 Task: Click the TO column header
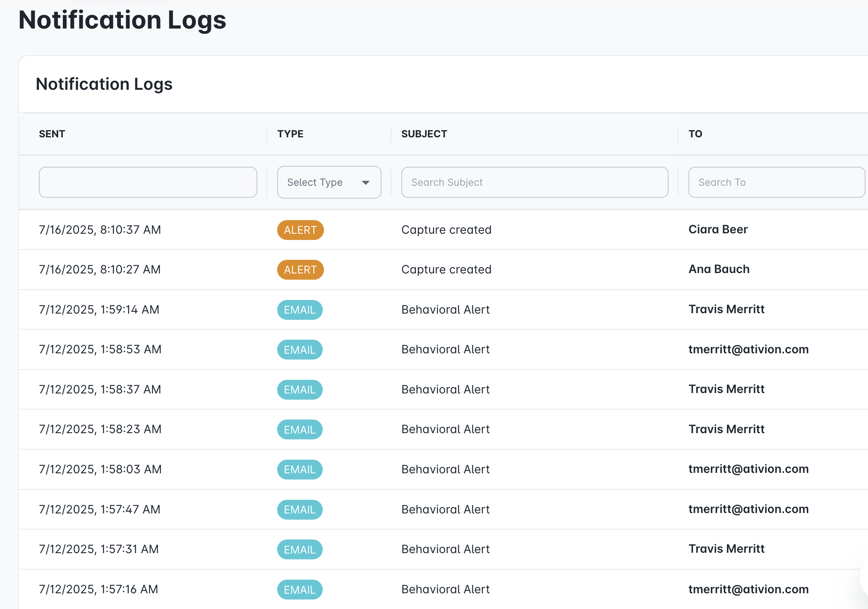pyautogui.click(x=696, y=134)
